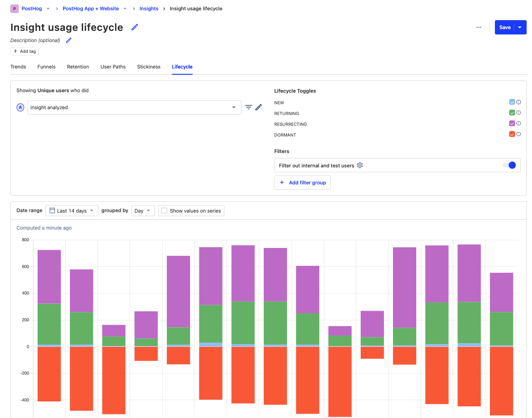The image size is (532, 418).
Task: Click the info icon next to NEW toggle
Action: click(x=519, y=102)
